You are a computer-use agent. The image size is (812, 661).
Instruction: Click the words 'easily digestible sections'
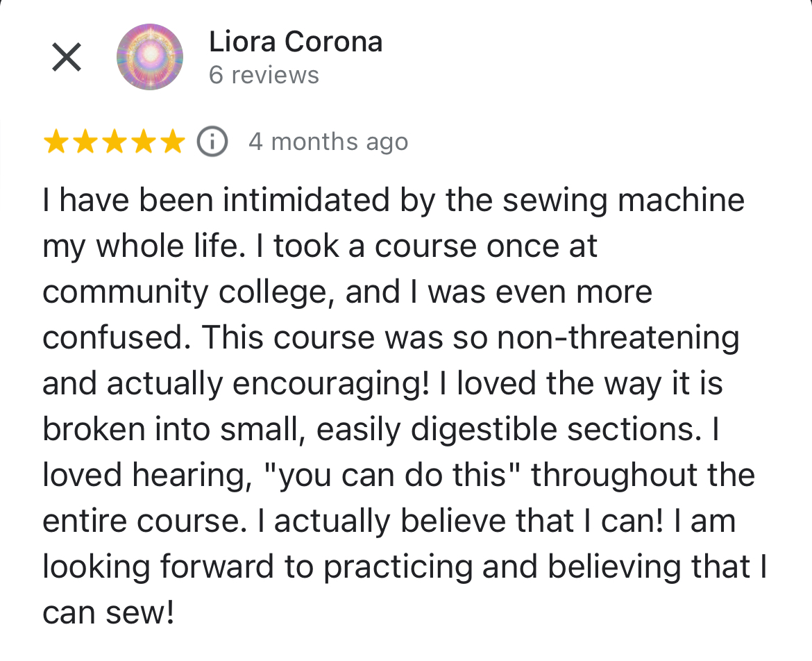click(x=509, y=430)
